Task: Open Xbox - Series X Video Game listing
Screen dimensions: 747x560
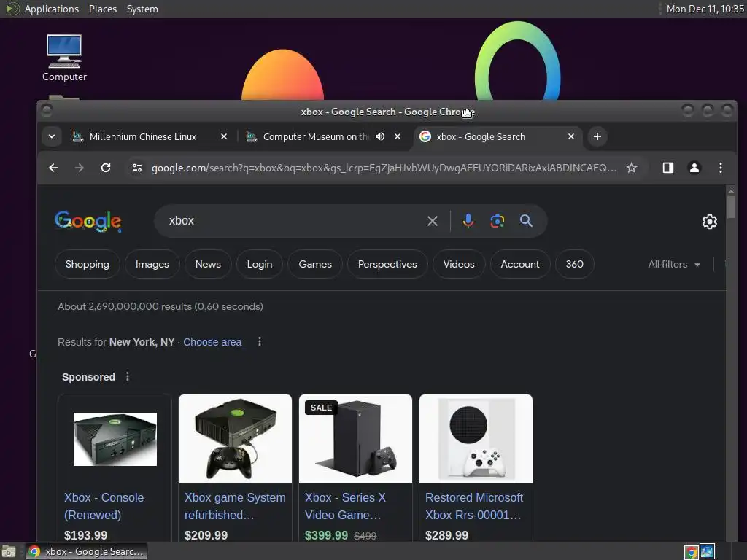Action: (345, 506)
